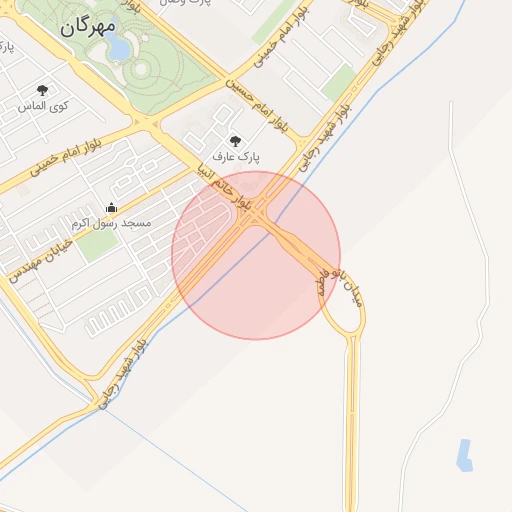
Task: Click the tree icon above کوی الماس
Action: coord(42,90)
